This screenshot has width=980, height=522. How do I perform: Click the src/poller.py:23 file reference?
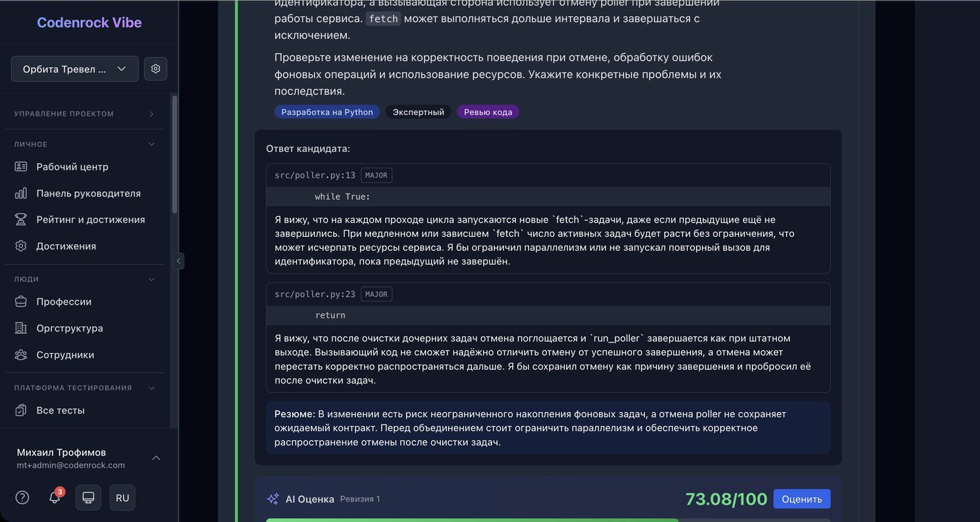coord(315,294)
